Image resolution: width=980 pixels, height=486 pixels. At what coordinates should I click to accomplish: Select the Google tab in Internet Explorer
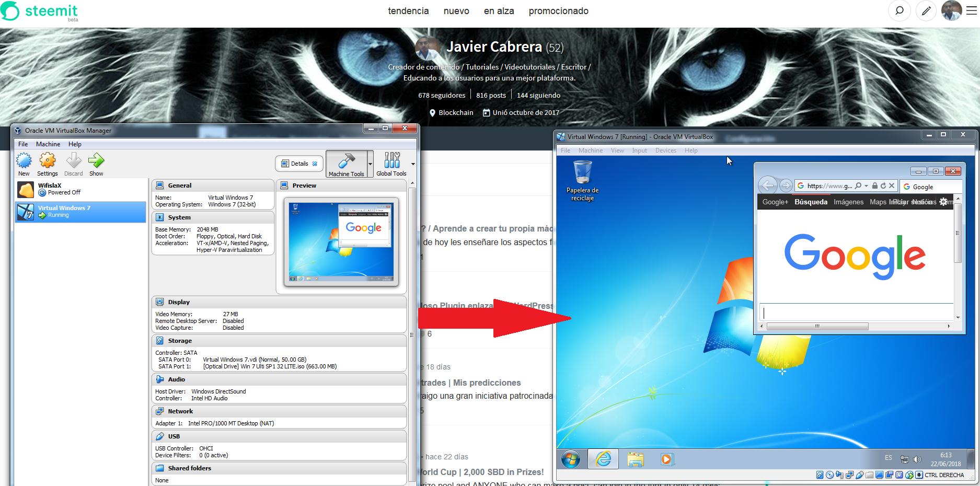[931, 187]
